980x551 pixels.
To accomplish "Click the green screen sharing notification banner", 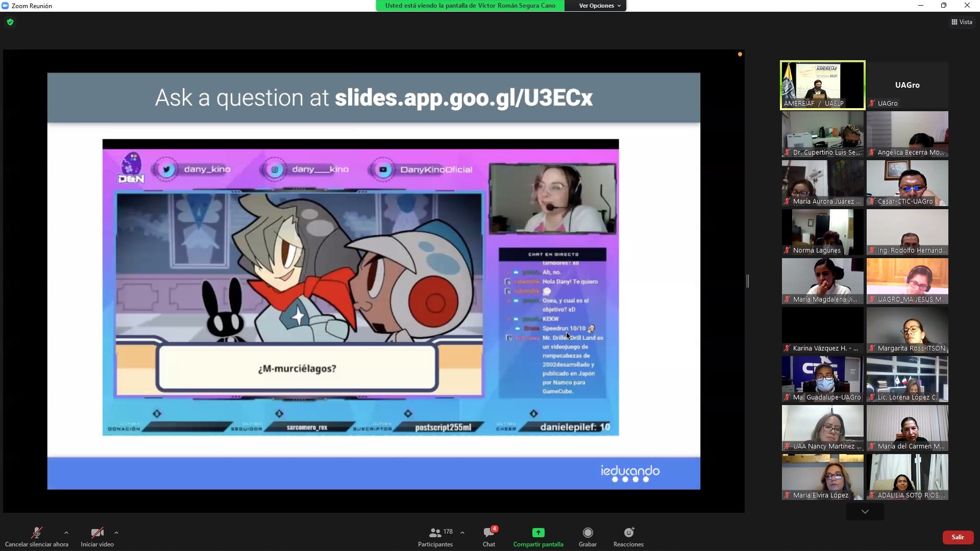I will (x=470, y=6).
